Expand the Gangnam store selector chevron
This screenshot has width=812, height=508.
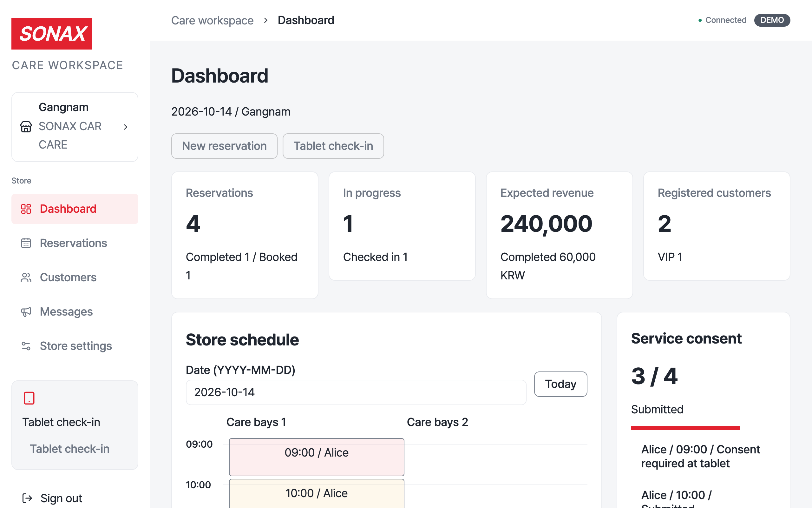[126, 127]
